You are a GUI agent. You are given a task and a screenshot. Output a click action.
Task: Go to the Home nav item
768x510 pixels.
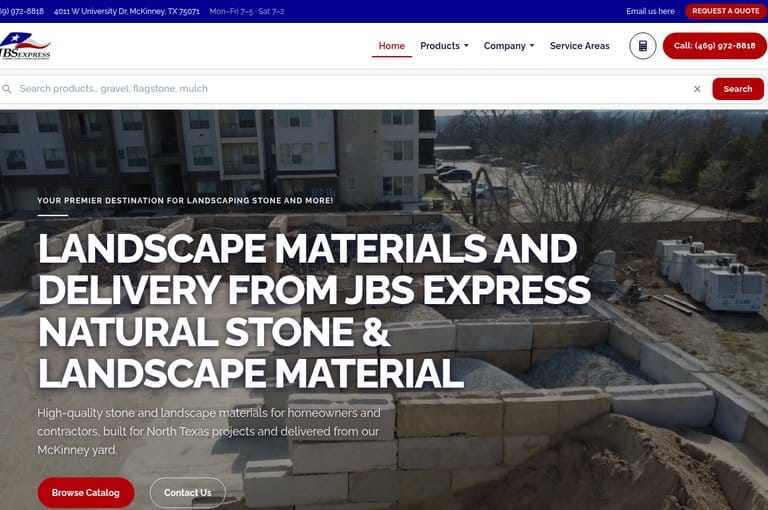coord(391,46)
